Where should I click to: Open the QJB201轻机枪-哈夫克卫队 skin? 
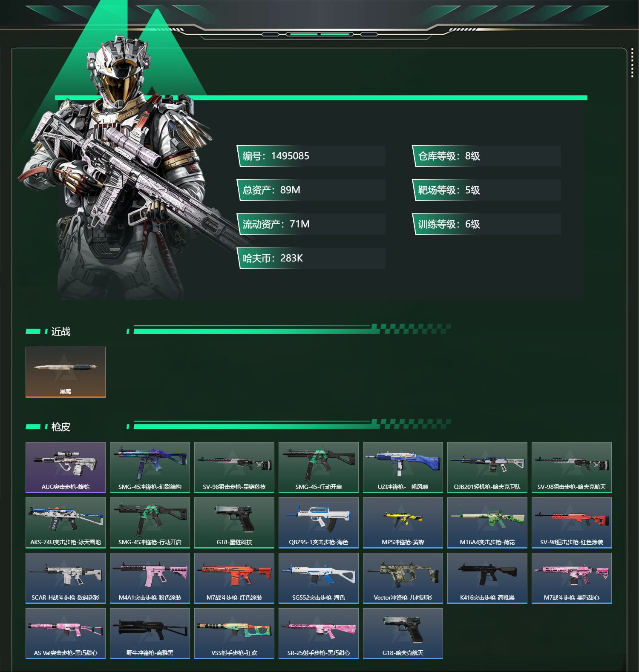(487, 468)
